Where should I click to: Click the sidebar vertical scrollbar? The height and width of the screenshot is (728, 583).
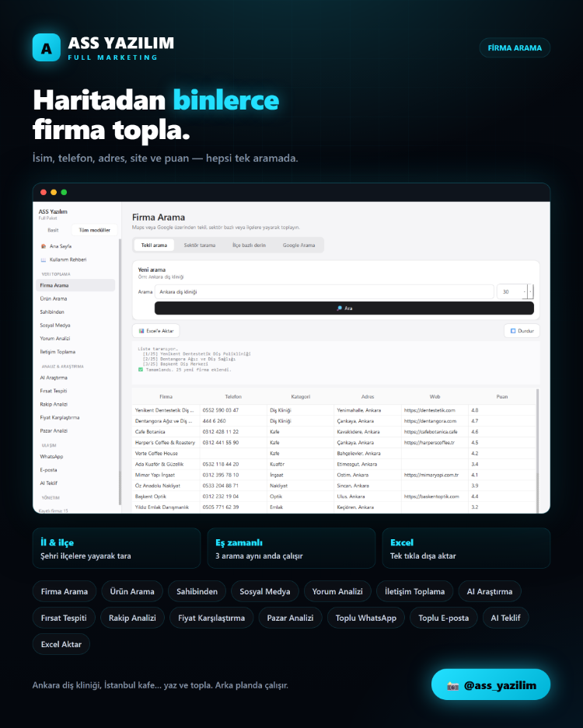(120, 371)
